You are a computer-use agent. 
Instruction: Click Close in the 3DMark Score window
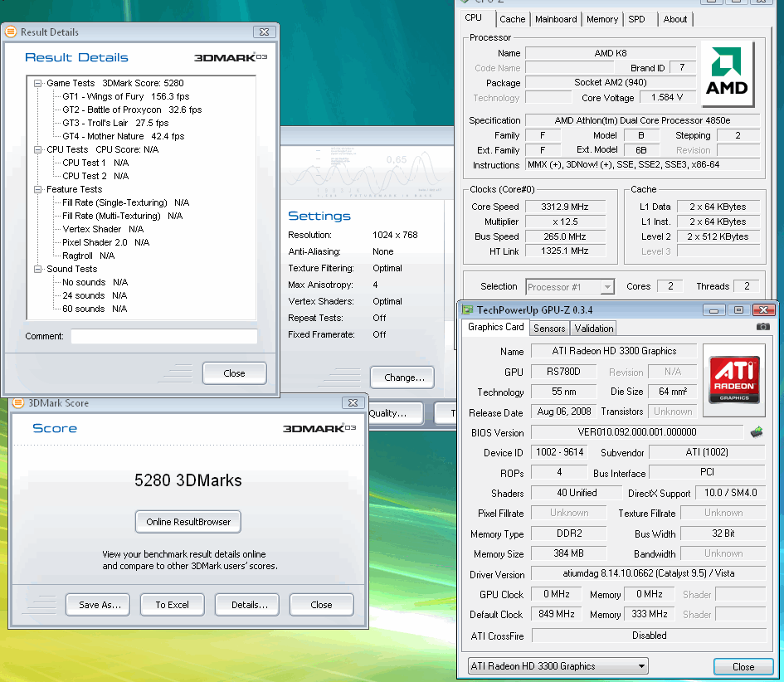pyautogui.click(x=322, y=605)
